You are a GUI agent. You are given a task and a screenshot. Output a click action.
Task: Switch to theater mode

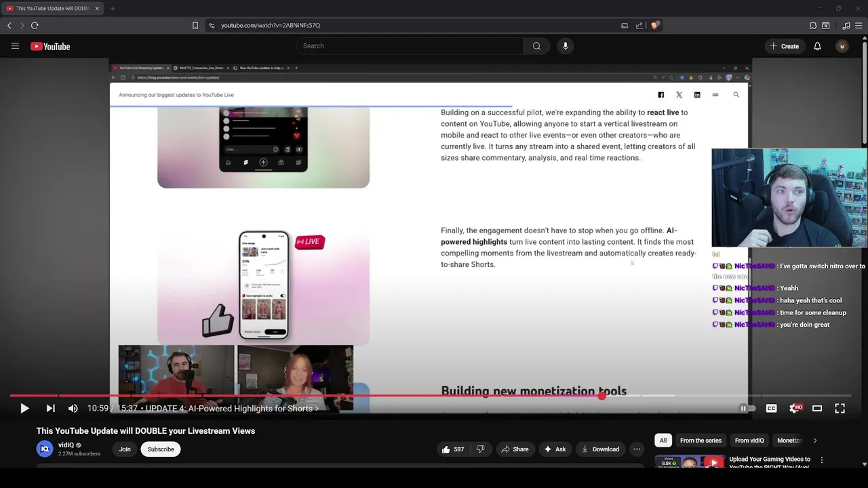[x=817, y=408]
